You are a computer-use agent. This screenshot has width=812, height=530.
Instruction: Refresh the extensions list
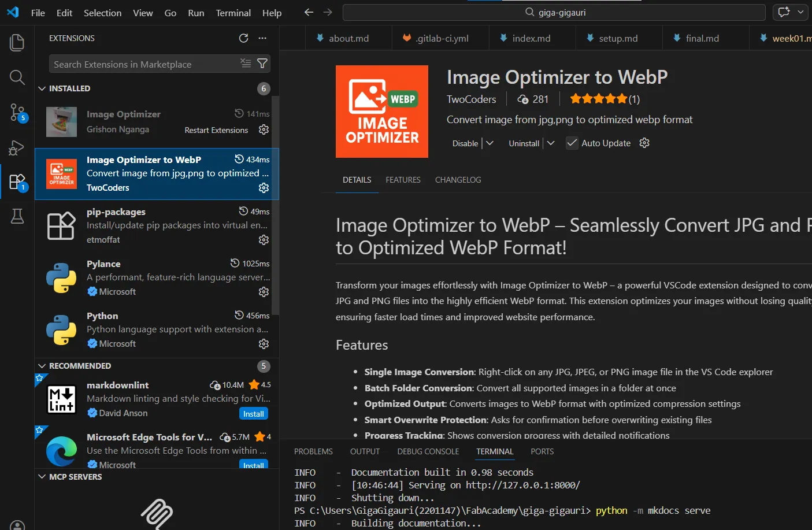[x=244, y=38]
